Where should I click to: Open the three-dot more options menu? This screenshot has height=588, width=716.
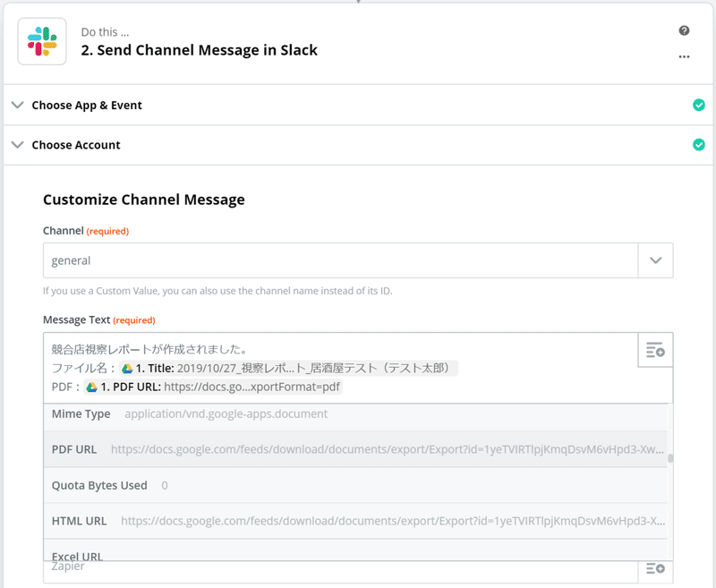pyautogui.click(x=684, y=56)
